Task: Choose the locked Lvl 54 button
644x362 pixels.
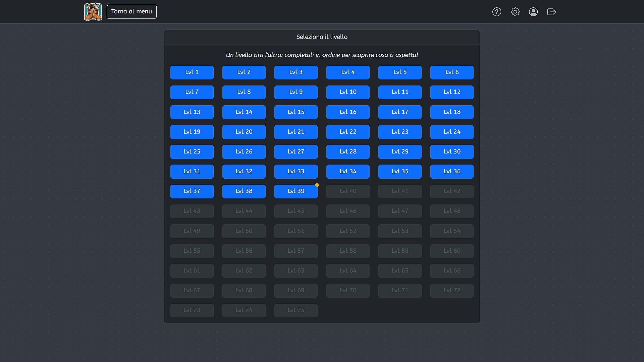Action: click(x=452, y=231)
